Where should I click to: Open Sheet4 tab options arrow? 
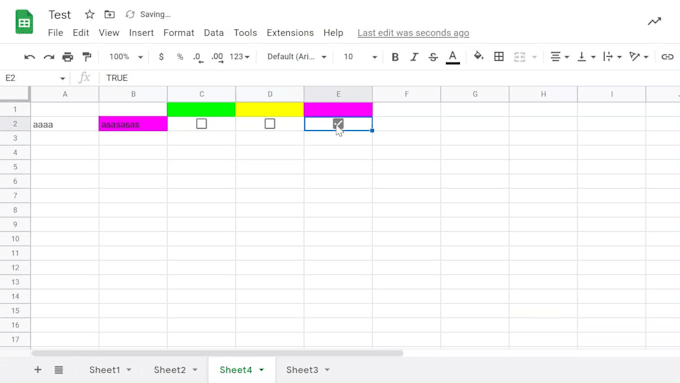point(262,370)
